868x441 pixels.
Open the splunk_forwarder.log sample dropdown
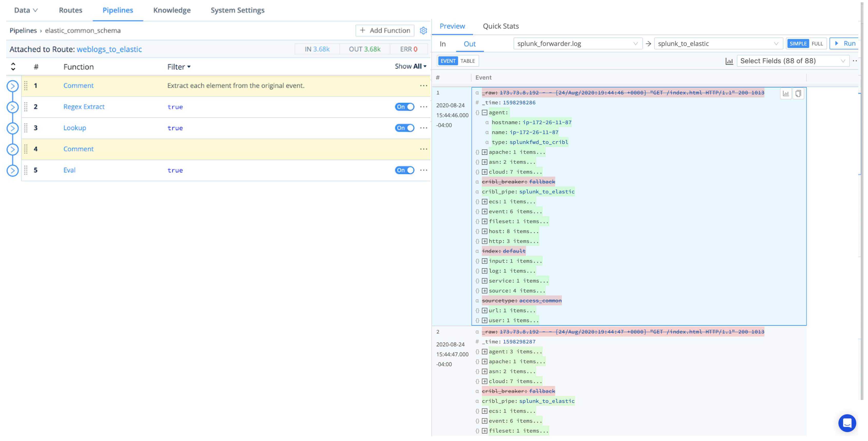pyautogui.click(x=578, y=44)
